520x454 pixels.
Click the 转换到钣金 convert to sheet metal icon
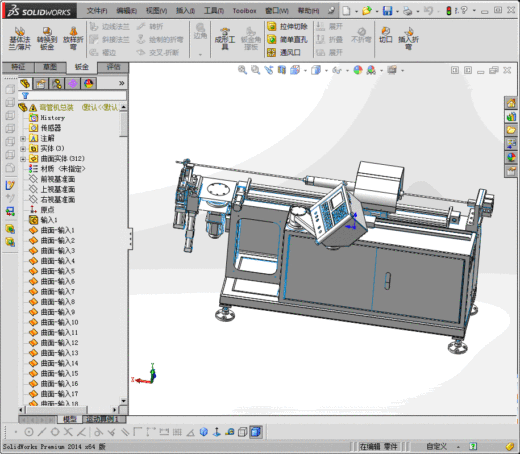pyautogui.click(x=47, y=38)
